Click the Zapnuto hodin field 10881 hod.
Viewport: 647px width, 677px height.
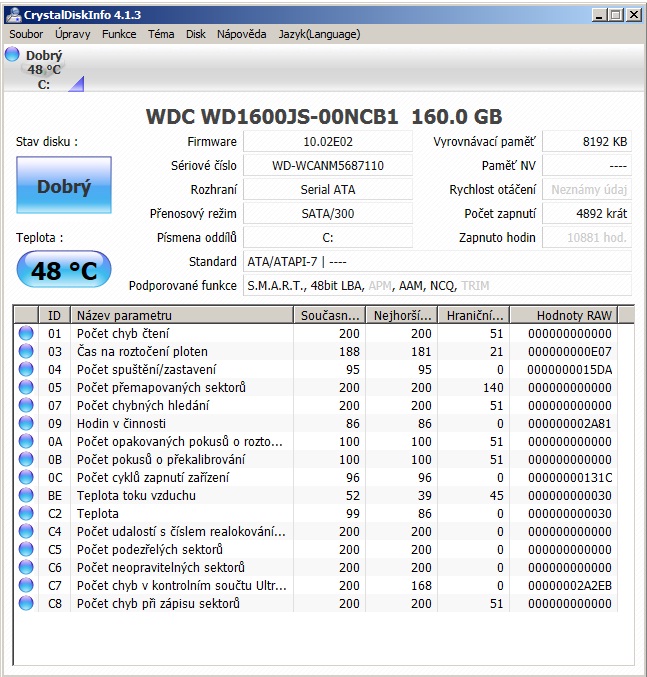pyautogui.click(x=587, y=237)
